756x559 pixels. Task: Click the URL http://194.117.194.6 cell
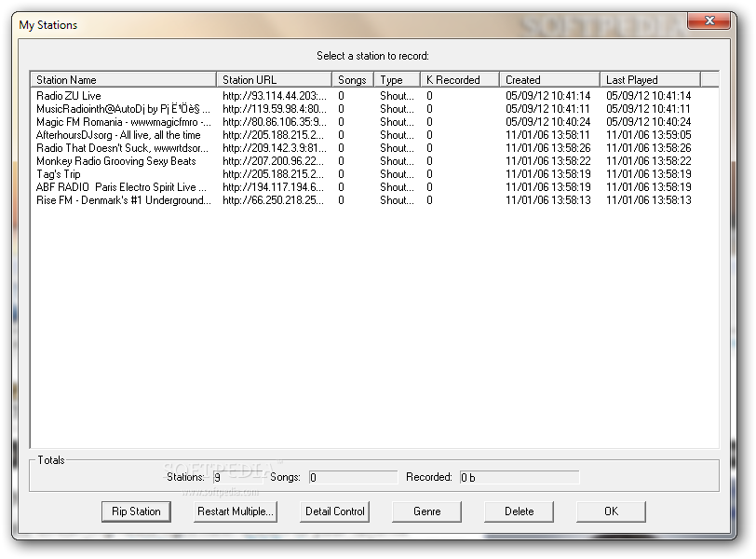pyautogui.click(x=274, y=187)
